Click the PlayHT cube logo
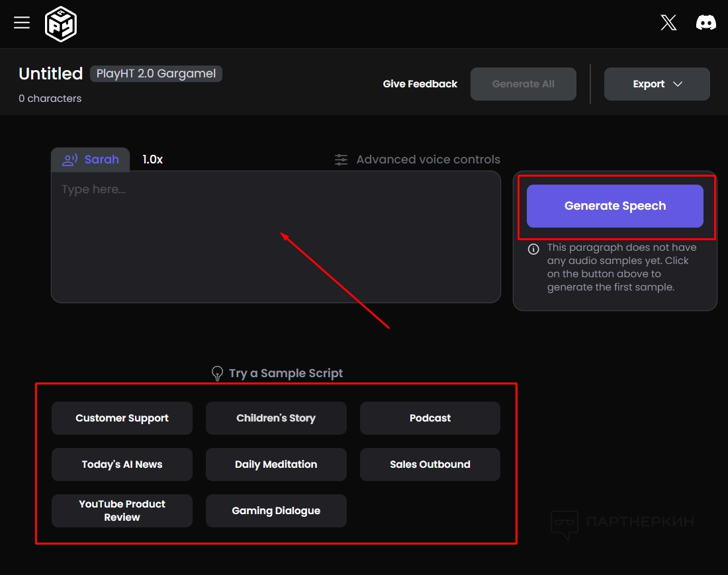 click(61, 24)
